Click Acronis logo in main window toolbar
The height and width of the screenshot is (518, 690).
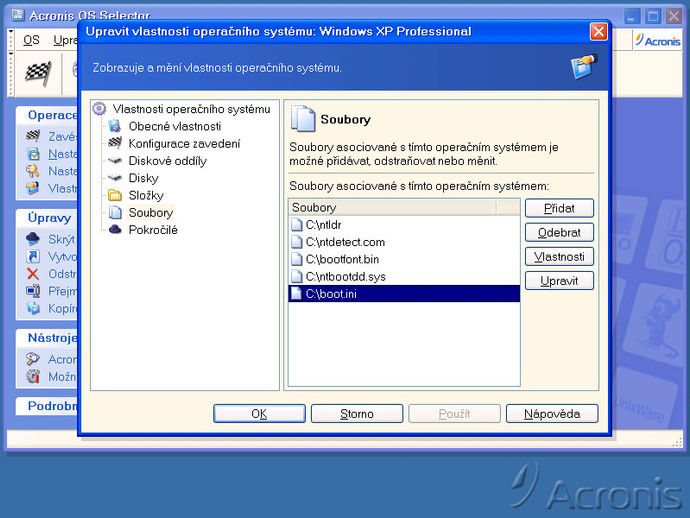click(x=658, y=40)
